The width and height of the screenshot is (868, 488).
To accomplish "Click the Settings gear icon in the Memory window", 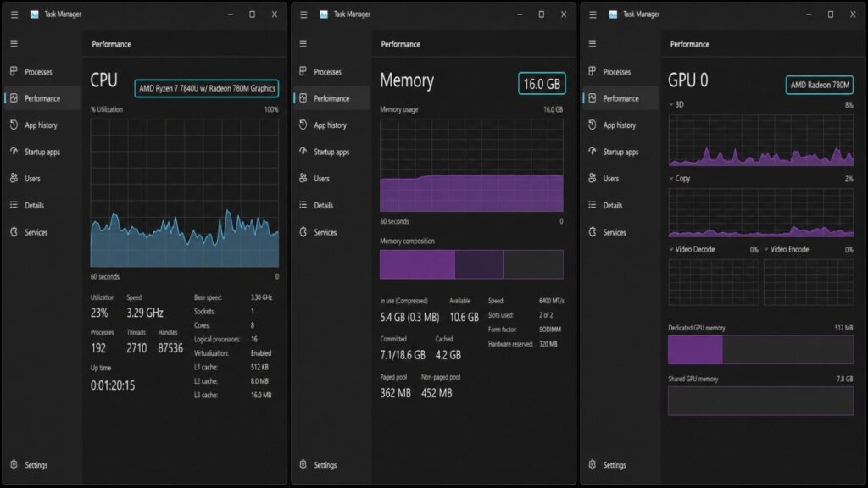I will 303,465.
